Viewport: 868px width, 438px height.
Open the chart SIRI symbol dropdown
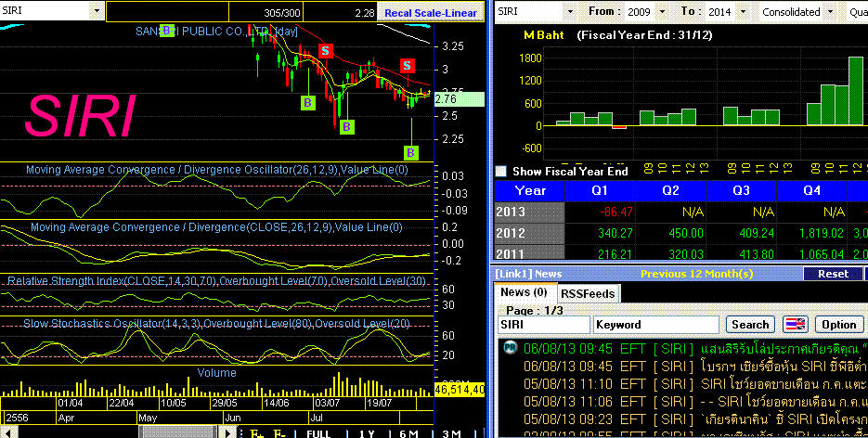click(97, 10)
